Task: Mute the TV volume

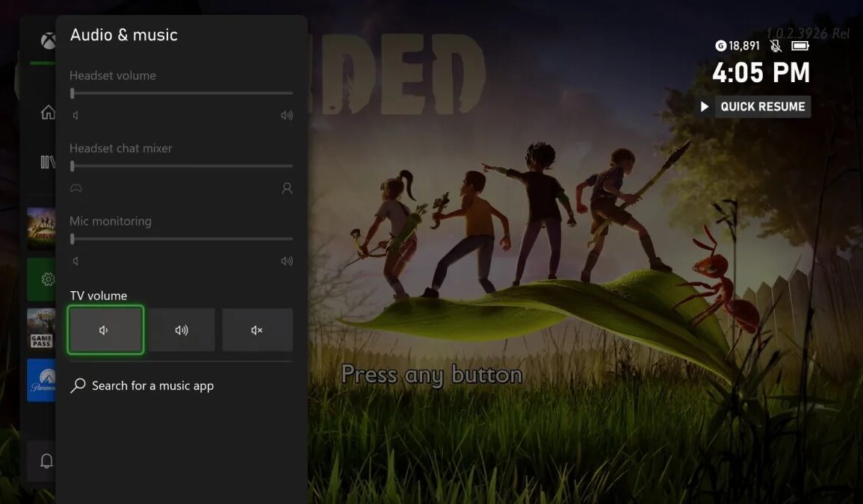Action: pyautogui.click(x=257, y=329)
